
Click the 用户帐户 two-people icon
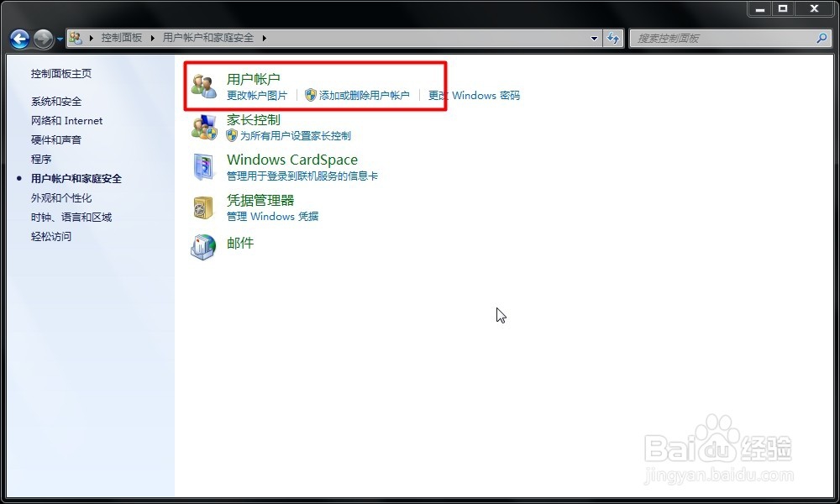[204, 87]
